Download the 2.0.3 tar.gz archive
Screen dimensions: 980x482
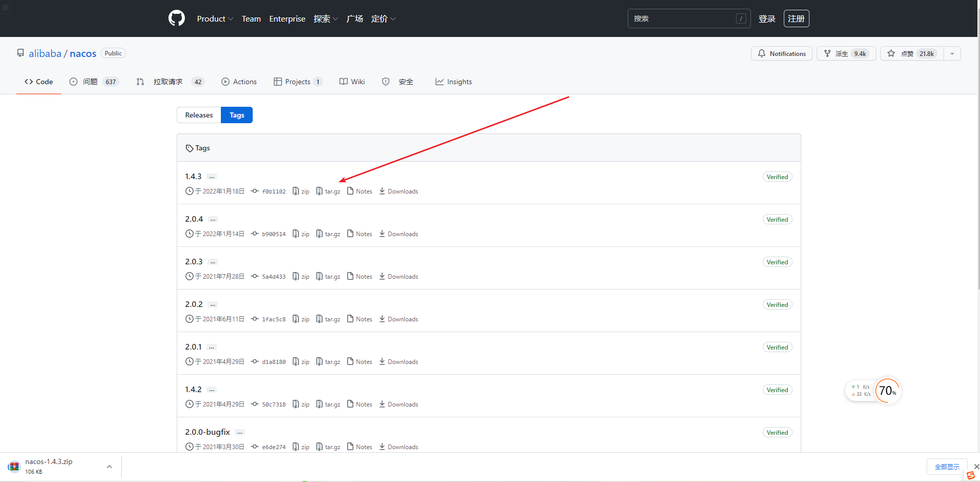coord(328,276)
